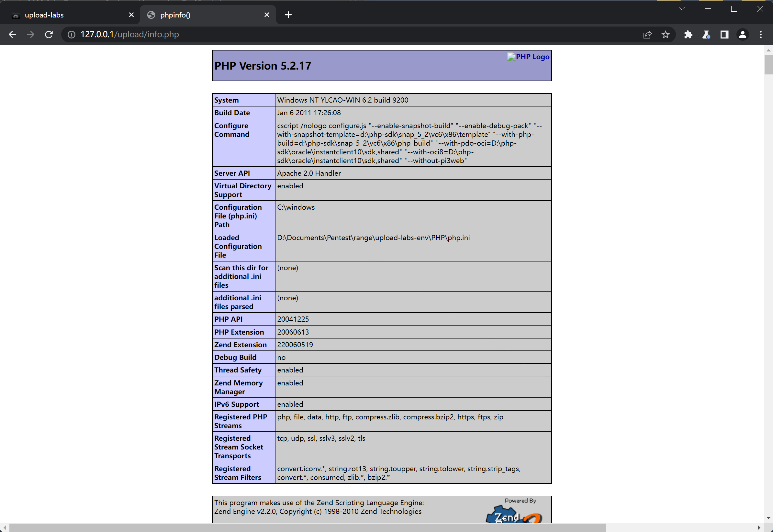Click PHP Extension value 20060613
Viewport: 773px width, 532px height.
tap(293, 332)
